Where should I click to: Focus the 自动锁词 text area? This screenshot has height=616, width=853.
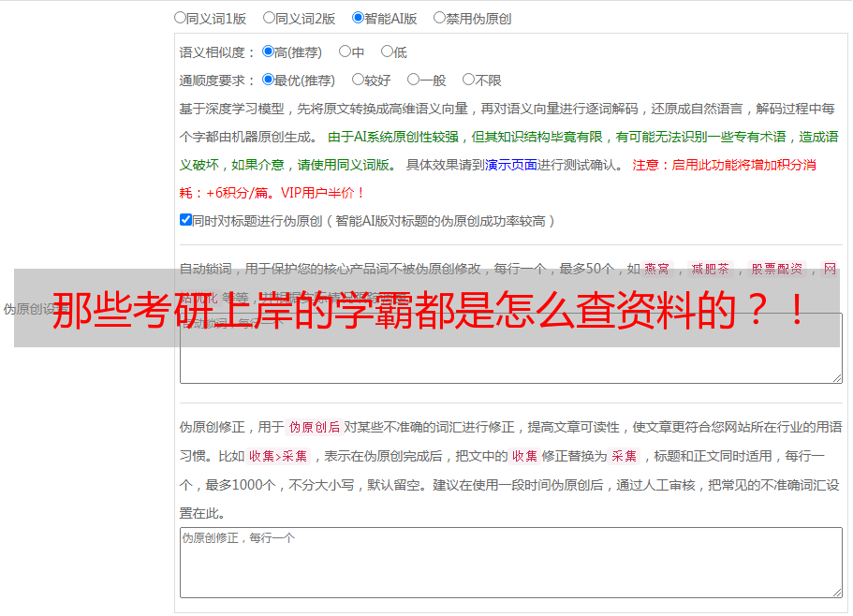(511, 348)
